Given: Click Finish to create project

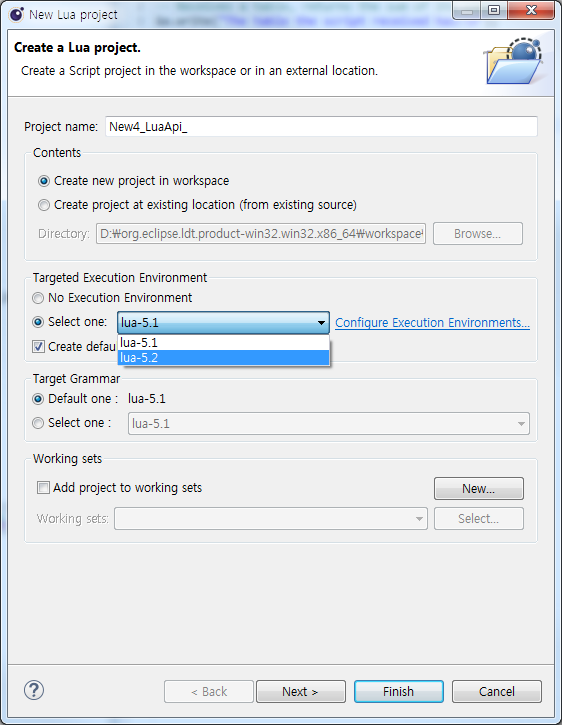Looking at the screenshot, I should click(x=399, y=691).
